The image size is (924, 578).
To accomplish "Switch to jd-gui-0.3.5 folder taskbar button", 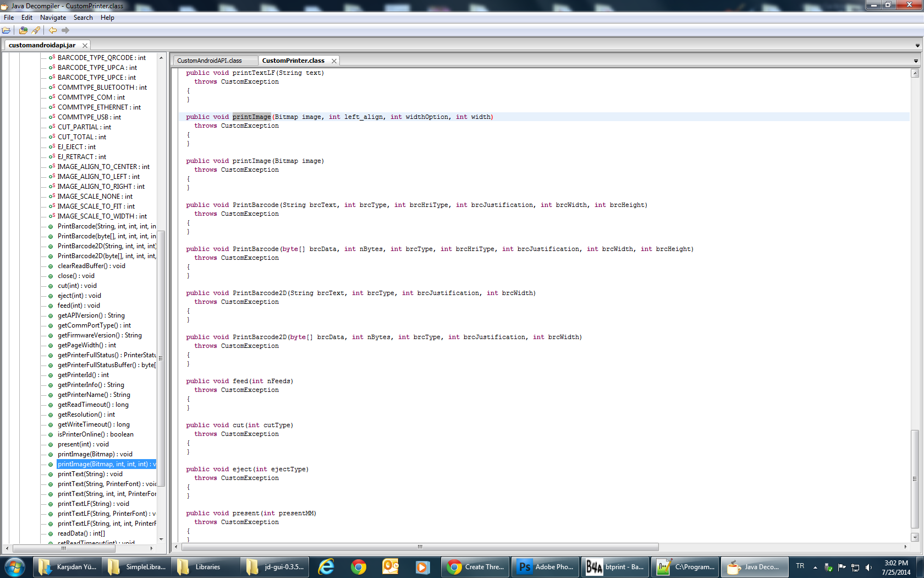I will click(x=275, y=566).
